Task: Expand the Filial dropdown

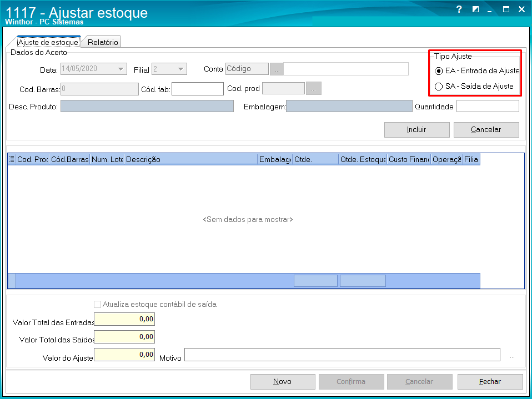Action: point(180,69)
